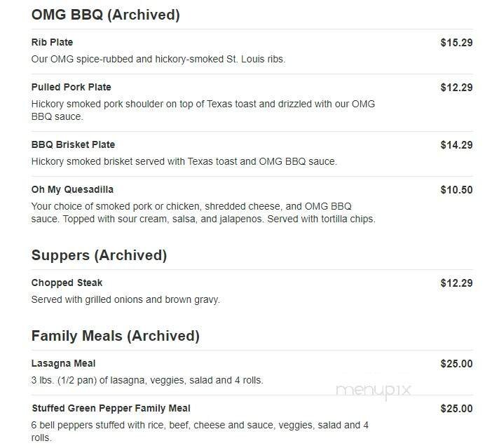The width and height of the screenshot is (499, 448).
Task: Click the Chopped Steak $12.29 price
Action: 456,283
